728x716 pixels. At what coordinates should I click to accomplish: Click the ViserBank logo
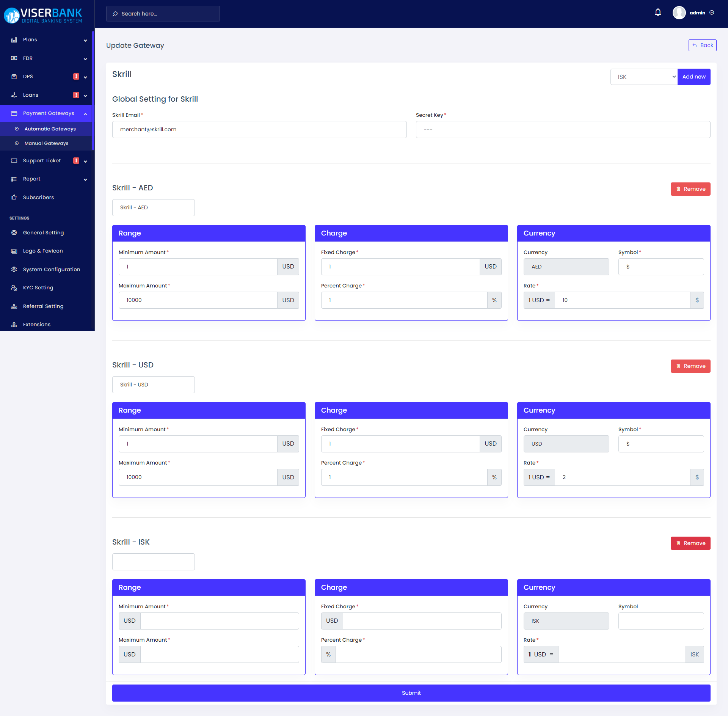pyautogui.click(x=43, y=15)
